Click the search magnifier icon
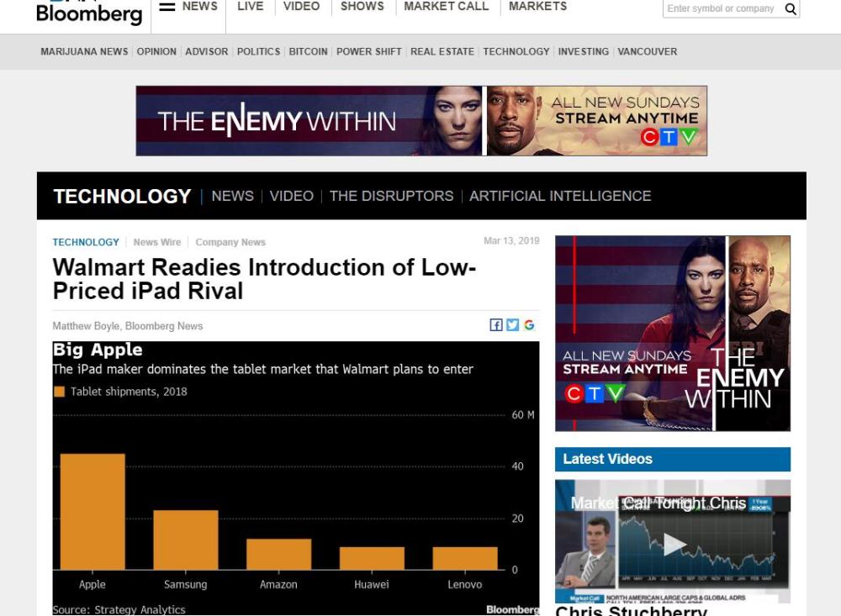 coord(790,8)
